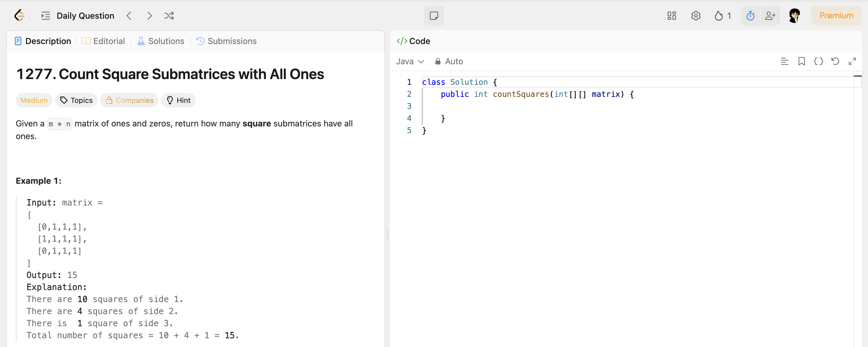Click line 3 in the code editor

coord(539,106)
